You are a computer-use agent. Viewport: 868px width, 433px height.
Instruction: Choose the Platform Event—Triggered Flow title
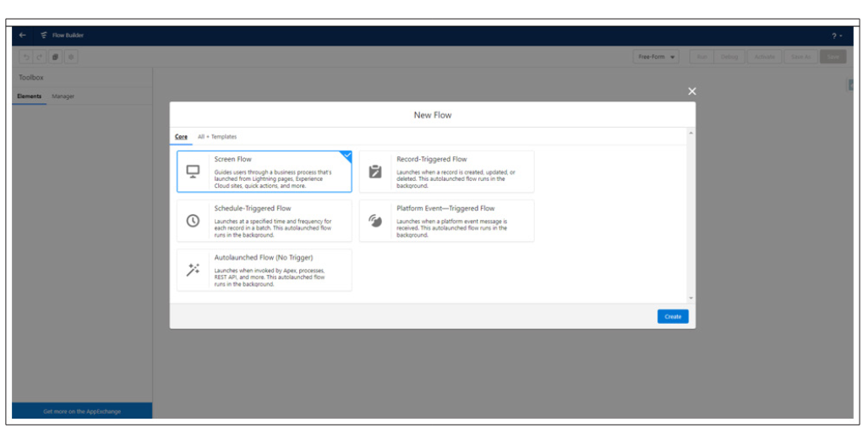445,209
